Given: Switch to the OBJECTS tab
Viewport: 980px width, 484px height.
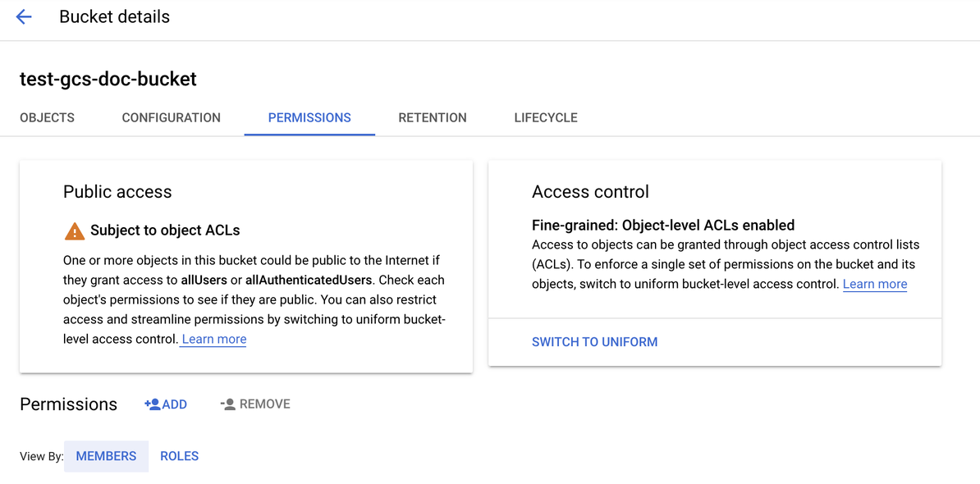Looking at the screenshot, I should (47, 117).
